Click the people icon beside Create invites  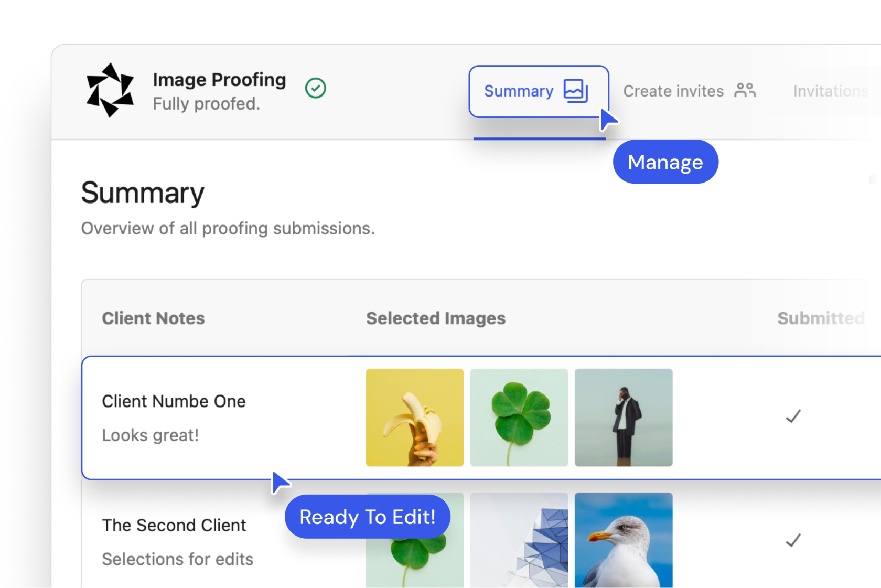[745, 91]
